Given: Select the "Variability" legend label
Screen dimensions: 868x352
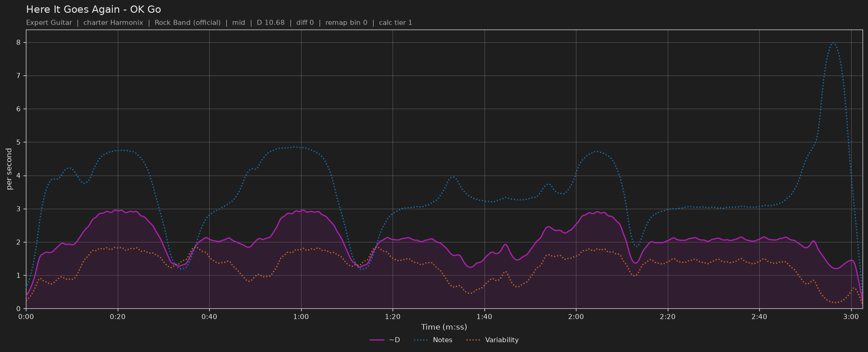Looking at the screenshot, I should pos(502,340).
